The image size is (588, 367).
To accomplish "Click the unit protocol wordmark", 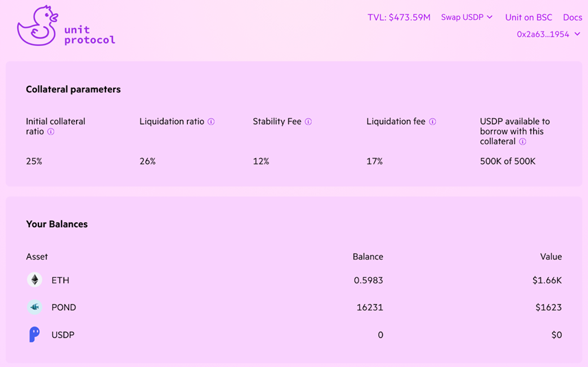I will point(90,35).
